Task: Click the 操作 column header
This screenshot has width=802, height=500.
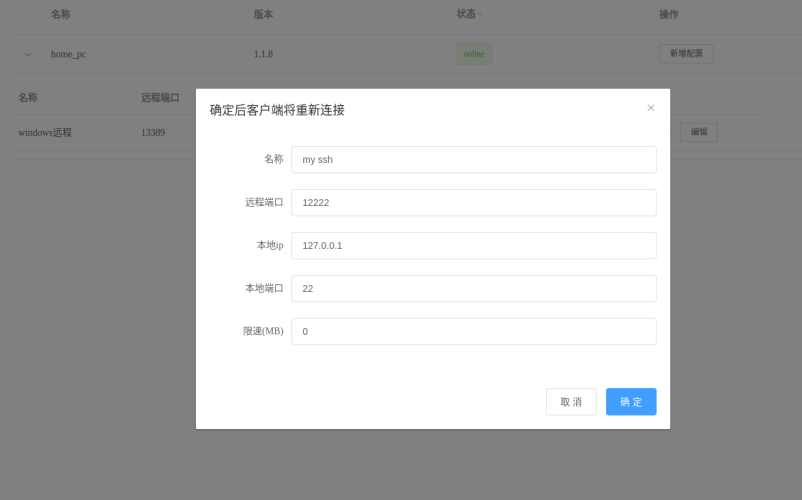Action: click(x=669, y=14)
